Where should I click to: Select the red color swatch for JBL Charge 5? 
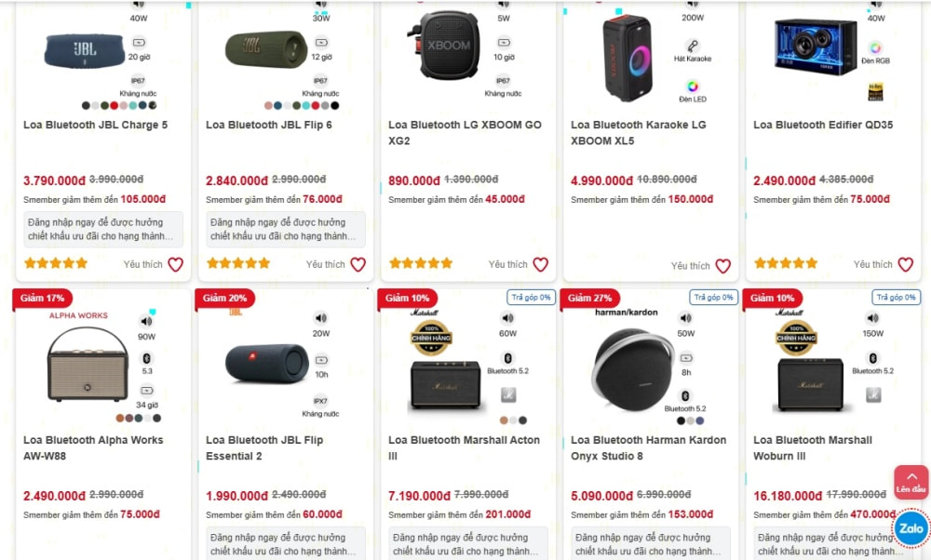(115, 106)
